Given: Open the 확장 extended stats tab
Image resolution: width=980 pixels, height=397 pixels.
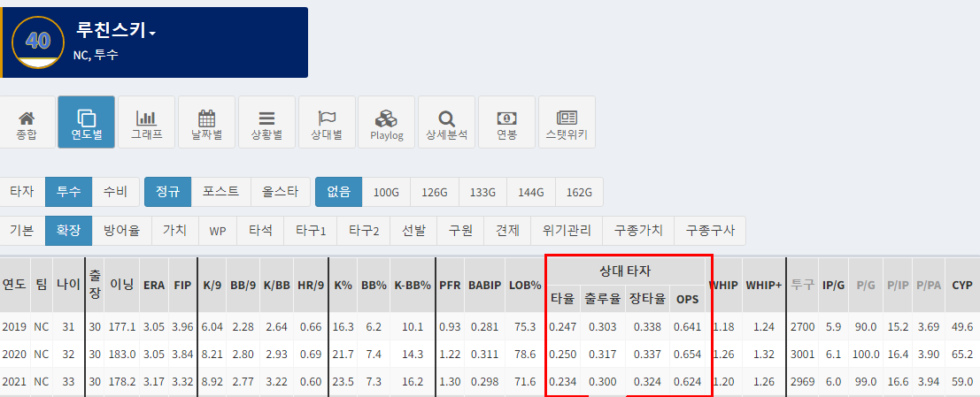Looking at the screenshot, I should (x=69, y=231).
